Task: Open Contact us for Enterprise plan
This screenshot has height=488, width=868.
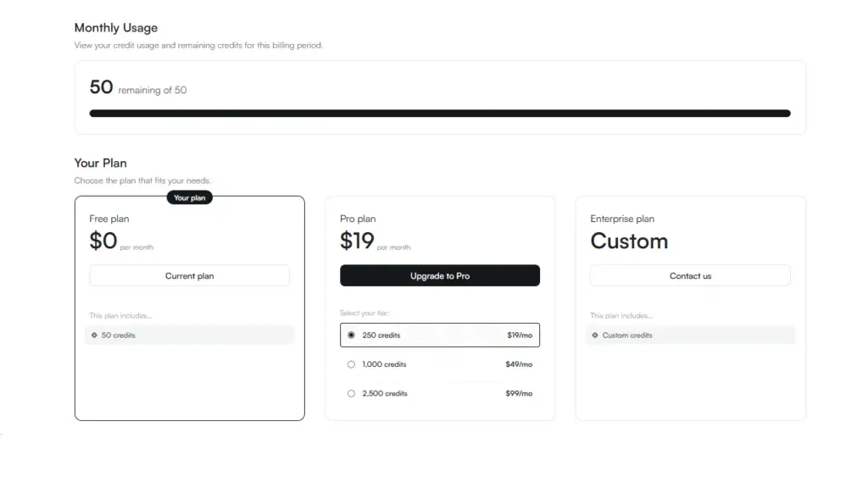Action: pos(690,275)
